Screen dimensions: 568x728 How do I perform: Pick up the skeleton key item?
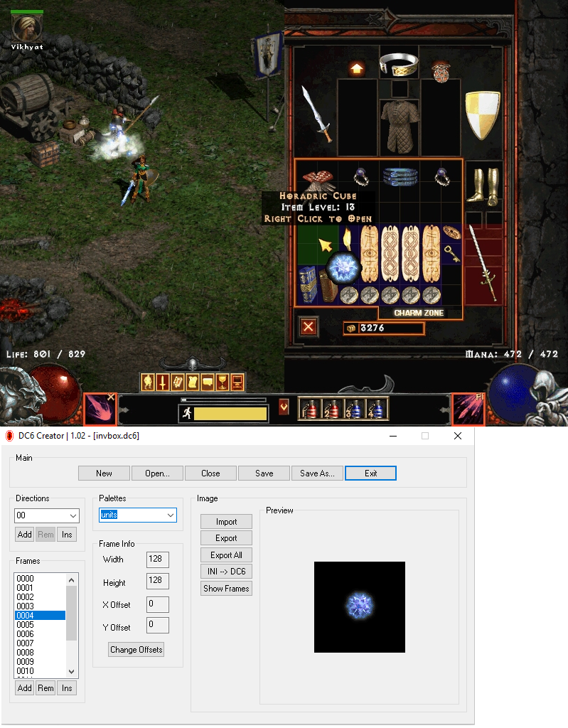point(451,254)
